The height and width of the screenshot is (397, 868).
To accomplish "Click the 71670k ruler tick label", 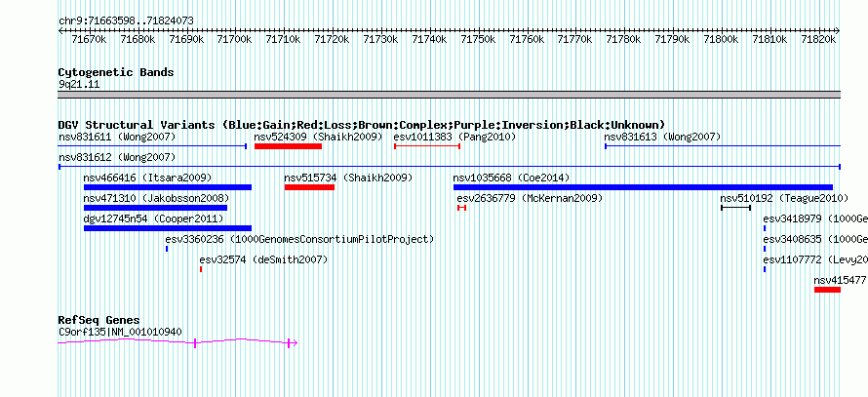I will [89, 39].
